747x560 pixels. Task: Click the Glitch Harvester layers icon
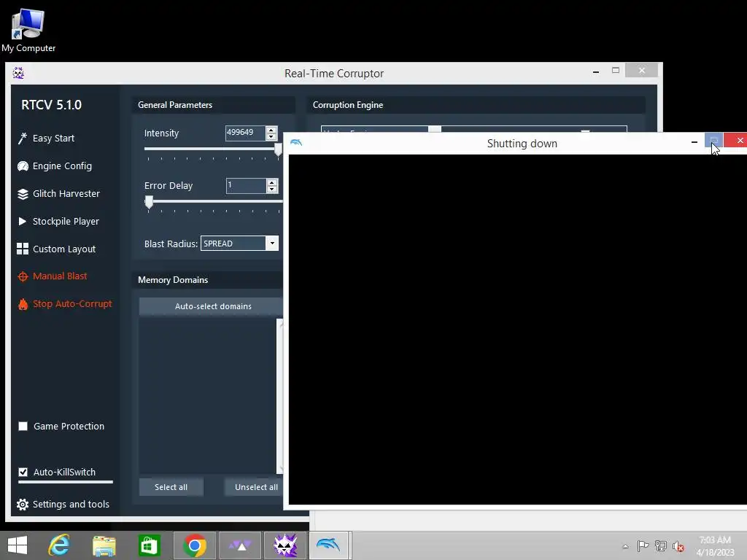[x=23, y=194]
